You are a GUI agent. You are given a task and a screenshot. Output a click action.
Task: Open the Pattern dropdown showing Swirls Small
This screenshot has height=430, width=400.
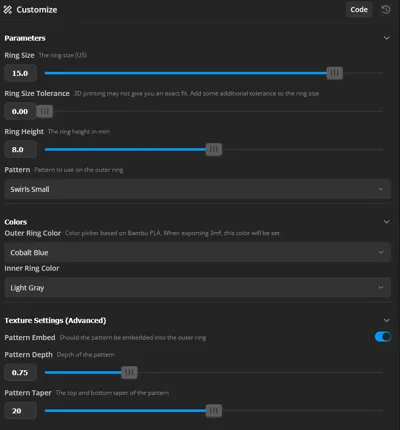point(197,189)
